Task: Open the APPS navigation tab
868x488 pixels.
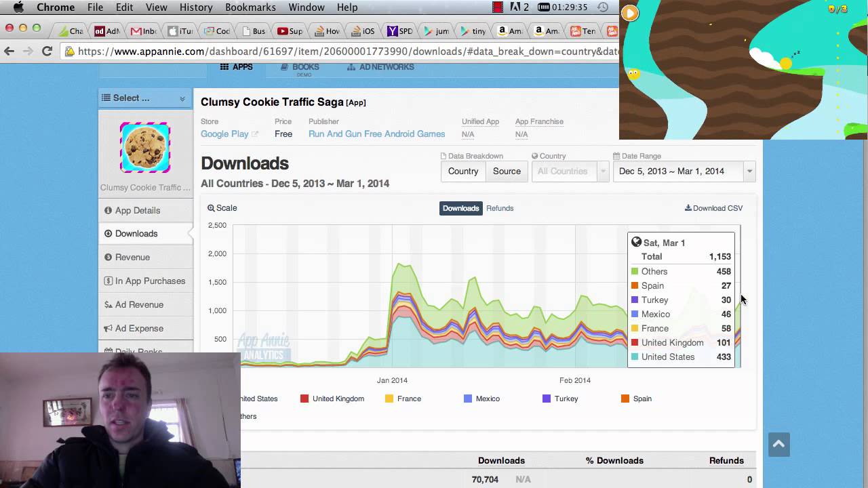Action: coord(237,67)
